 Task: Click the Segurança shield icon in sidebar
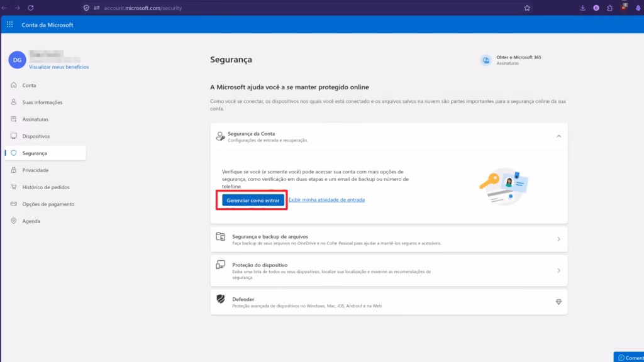pyautogui.click(x=14, y=153)
